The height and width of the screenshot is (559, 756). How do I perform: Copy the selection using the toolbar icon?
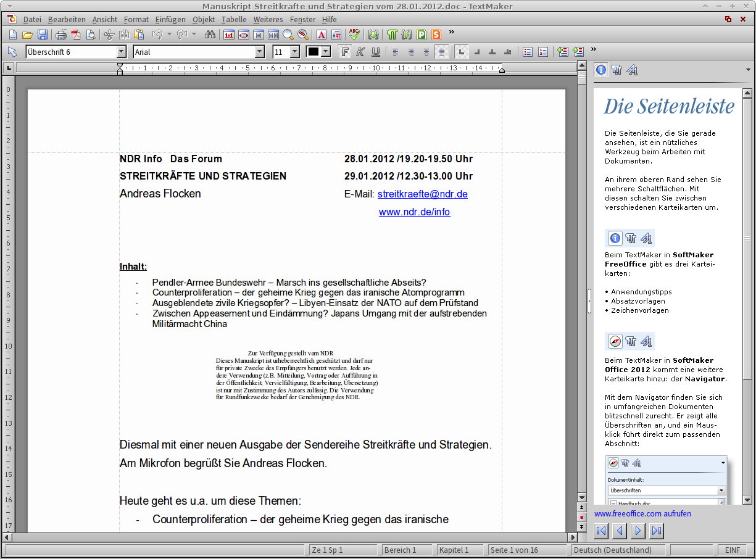(124, 35)
